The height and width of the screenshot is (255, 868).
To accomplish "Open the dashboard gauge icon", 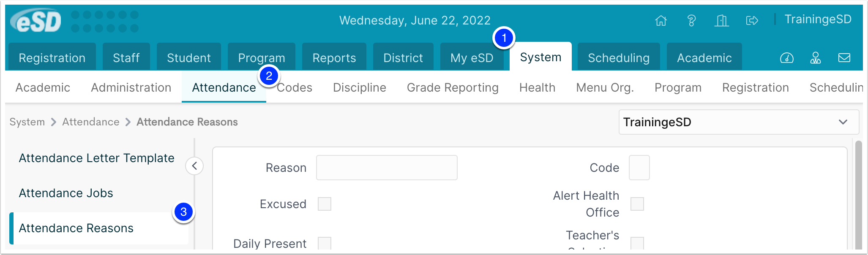I will [787, 58].
